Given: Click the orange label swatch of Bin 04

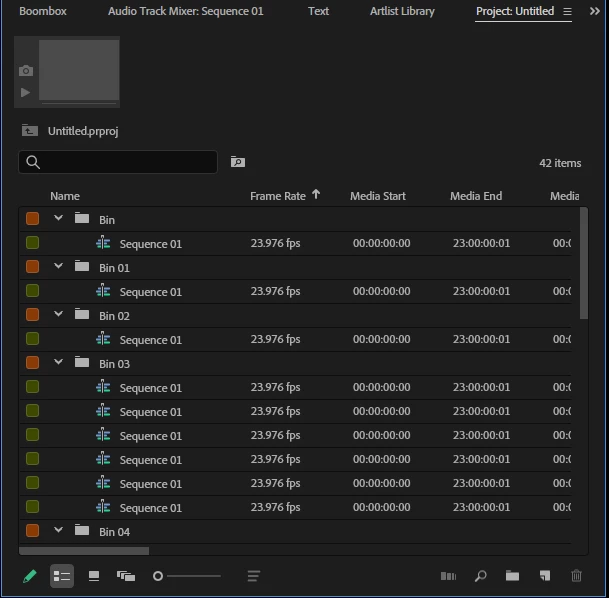Looking at the screenshot, I should point(32,530).
